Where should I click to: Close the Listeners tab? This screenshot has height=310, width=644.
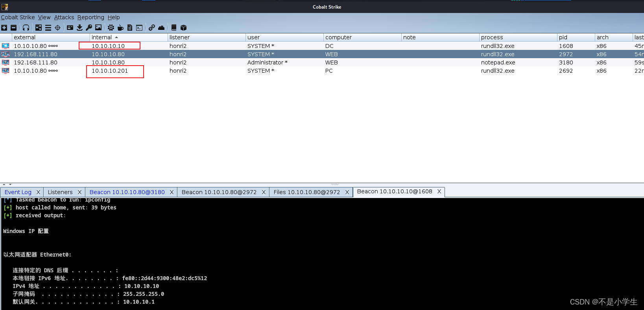(79, 192)
